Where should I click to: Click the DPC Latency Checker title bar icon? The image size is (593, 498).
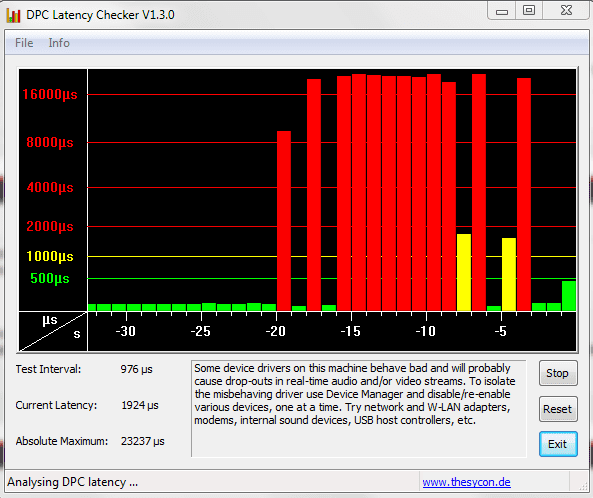pos(13,15)
